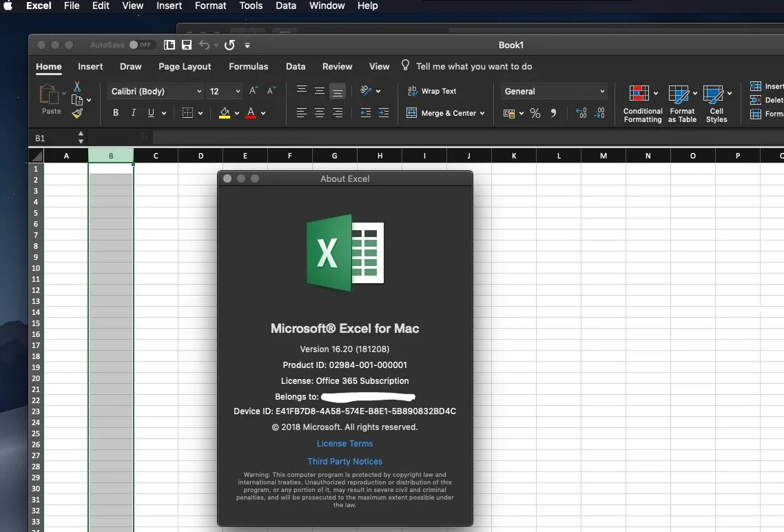
Task: Toggle Italic formatting
Action: [x=134, y=113]
